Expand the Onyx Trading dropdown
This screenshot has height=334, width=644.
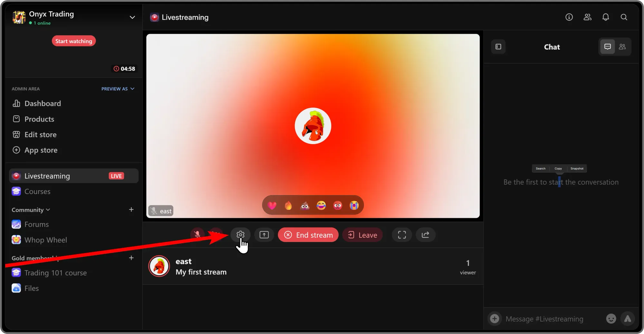pos(132,17)
